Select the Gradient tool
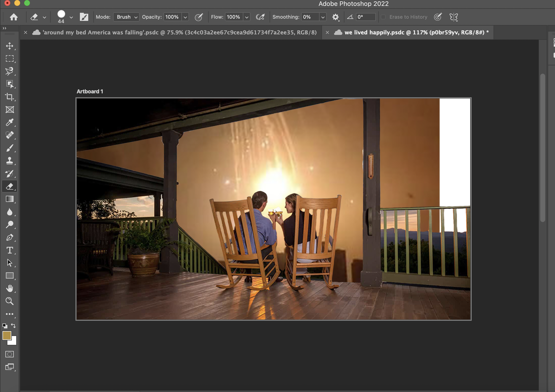555x392 pixels. click(x=10, y=199)
